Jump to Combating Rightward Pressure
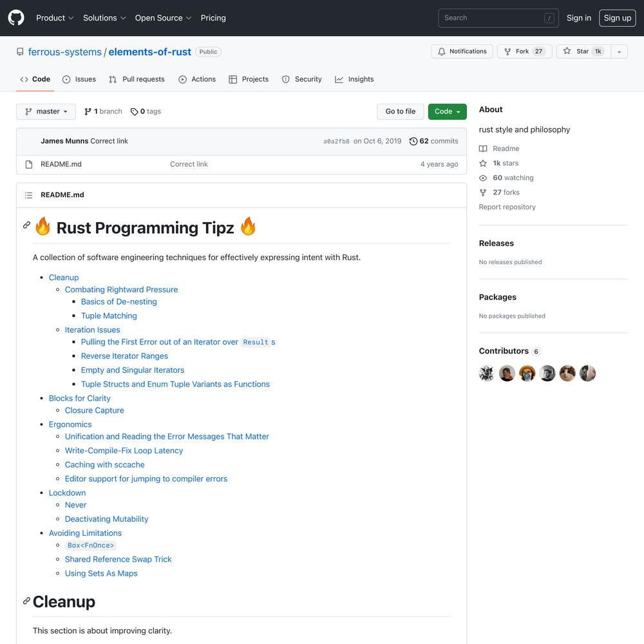 coord(121,290)
